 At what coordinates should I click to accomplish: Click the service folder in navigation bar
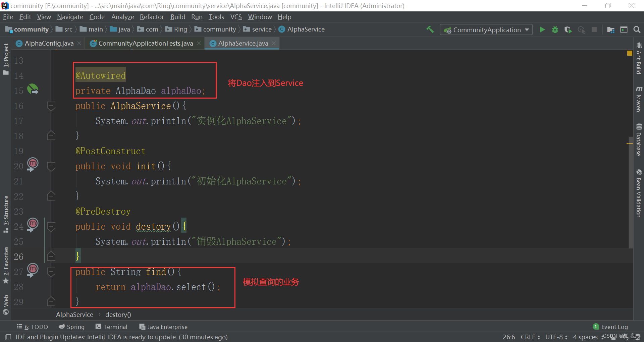point(258,30)
